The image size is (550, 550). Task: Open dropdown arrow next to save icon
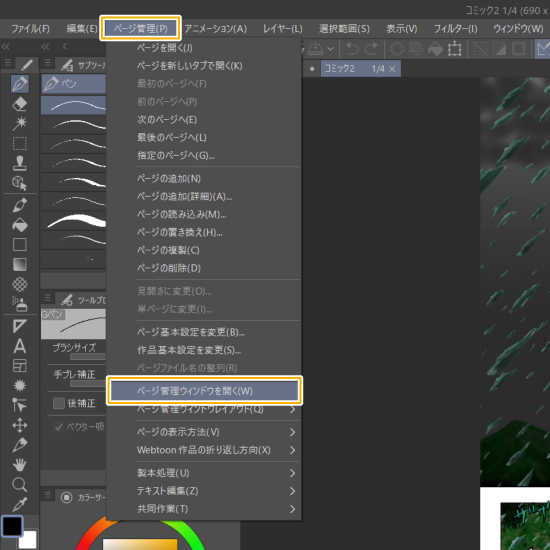[x=330, y=49]
